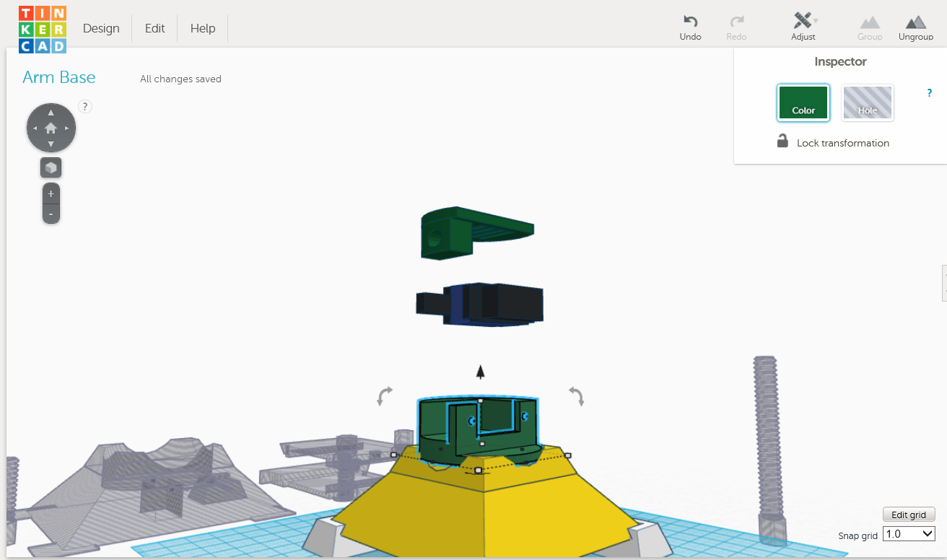947x560 pixels.
Task: Click the Redo icon
Action: pyautogui.click(x=736, y=26)
